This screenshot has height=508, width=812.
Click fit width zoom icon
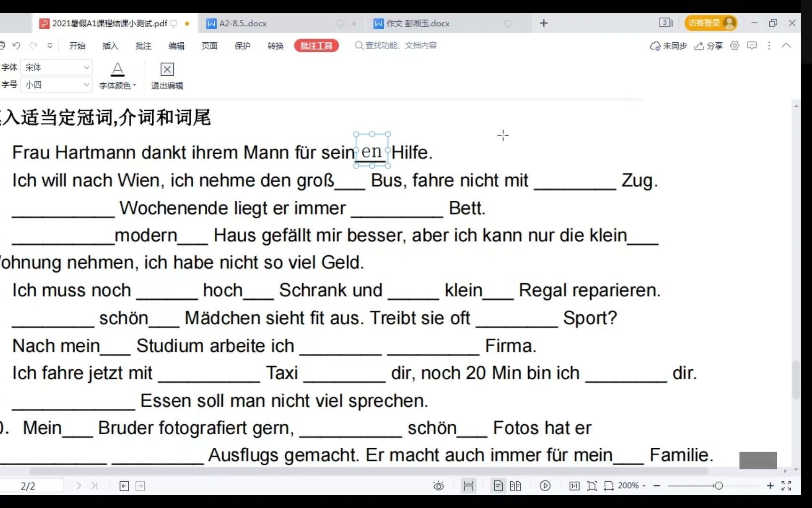609,486
